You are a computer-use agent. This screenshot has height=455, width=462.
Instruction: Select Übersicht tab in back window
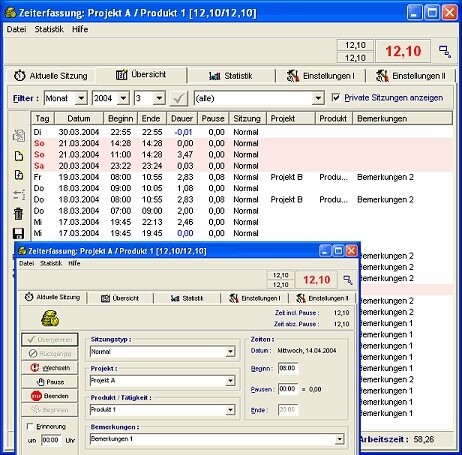[x=141, y=75]
